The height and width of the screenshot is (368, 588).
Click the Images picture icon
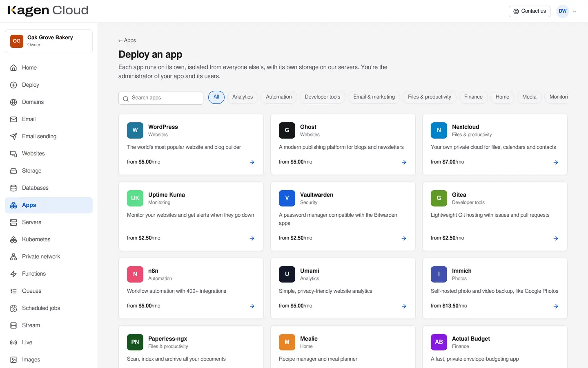click(13, 360)
